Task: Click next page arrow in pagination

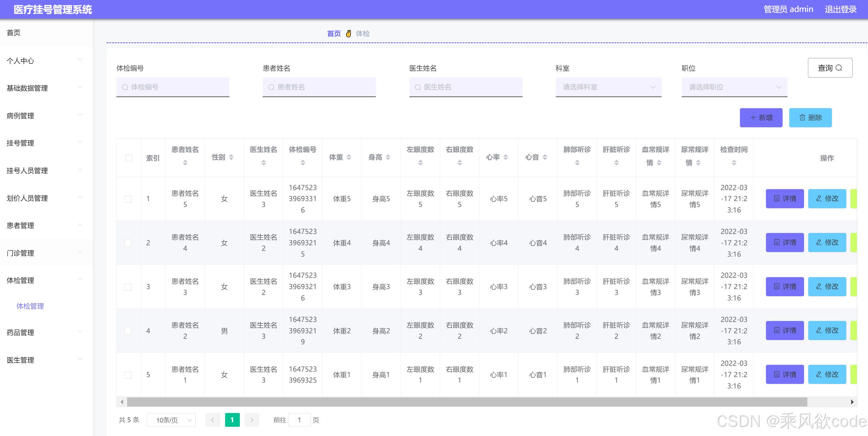Action: pyautogui.click(x=252, y=420)
